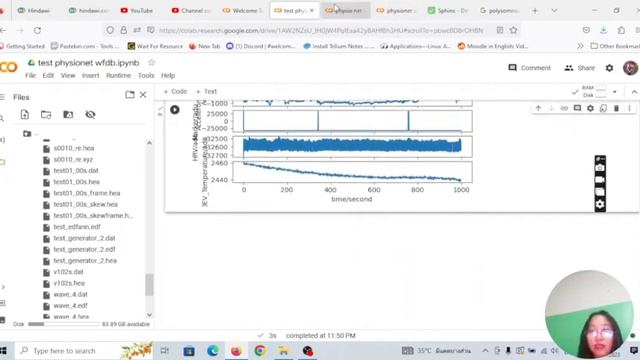Select file test01_00s_skew.hea
The image size is (640, 360).
85,204
